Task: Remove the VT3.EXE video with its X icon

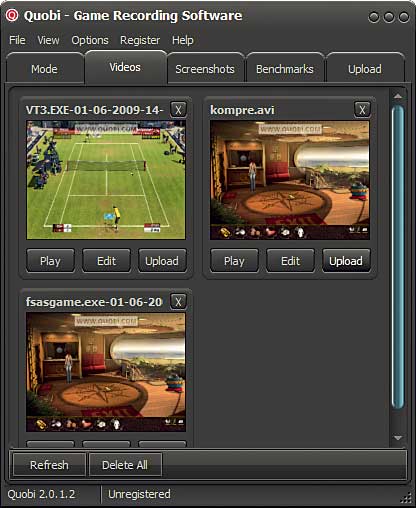Action: click(x=178, y=110)
